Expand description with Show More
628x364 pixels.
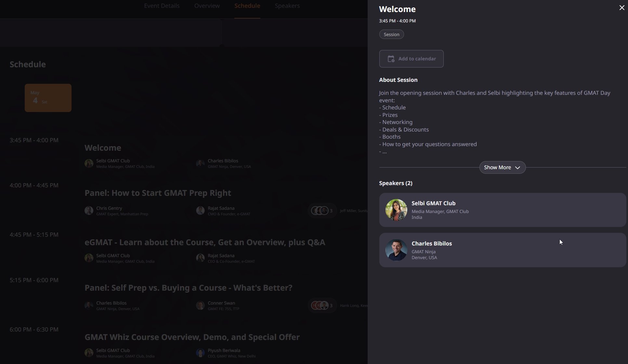click(502, 168)
